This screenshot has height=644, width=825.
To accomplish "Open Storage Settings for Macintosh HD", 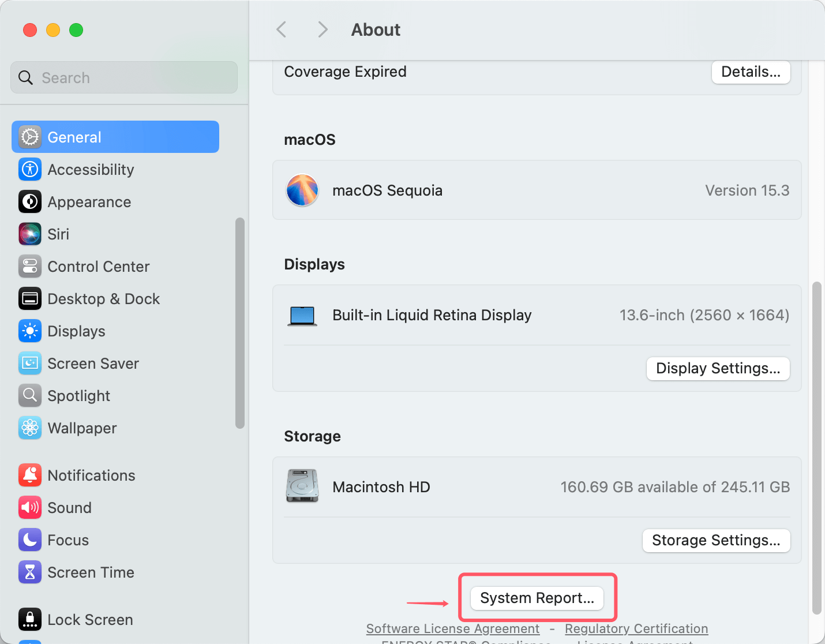I will (716, 541).
